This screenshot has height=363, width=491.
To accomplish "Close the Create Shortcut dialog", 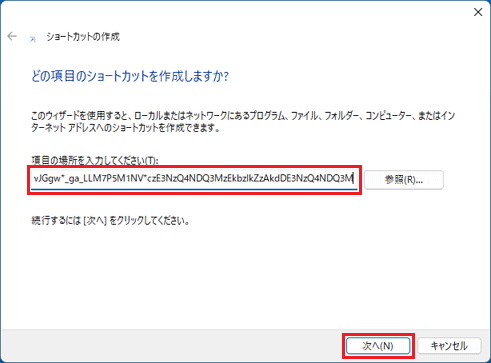I will point(478,12).
